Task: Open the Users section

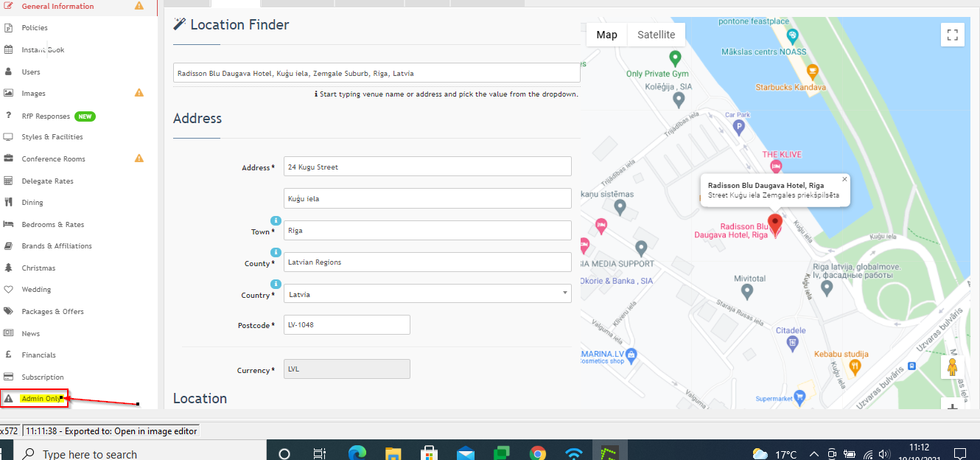Action: point(31,72)
